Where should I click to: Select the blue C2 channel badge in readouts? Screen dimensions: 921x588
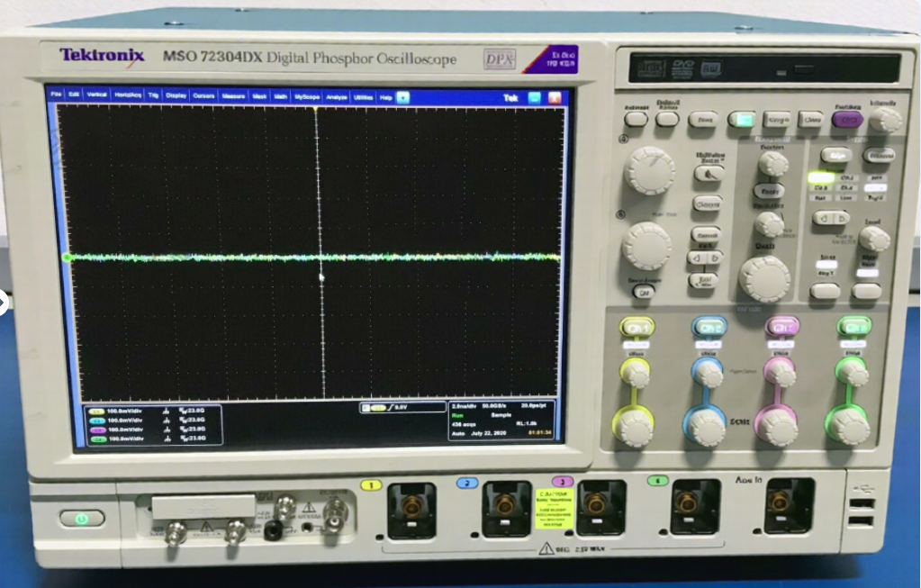(96, 421)
